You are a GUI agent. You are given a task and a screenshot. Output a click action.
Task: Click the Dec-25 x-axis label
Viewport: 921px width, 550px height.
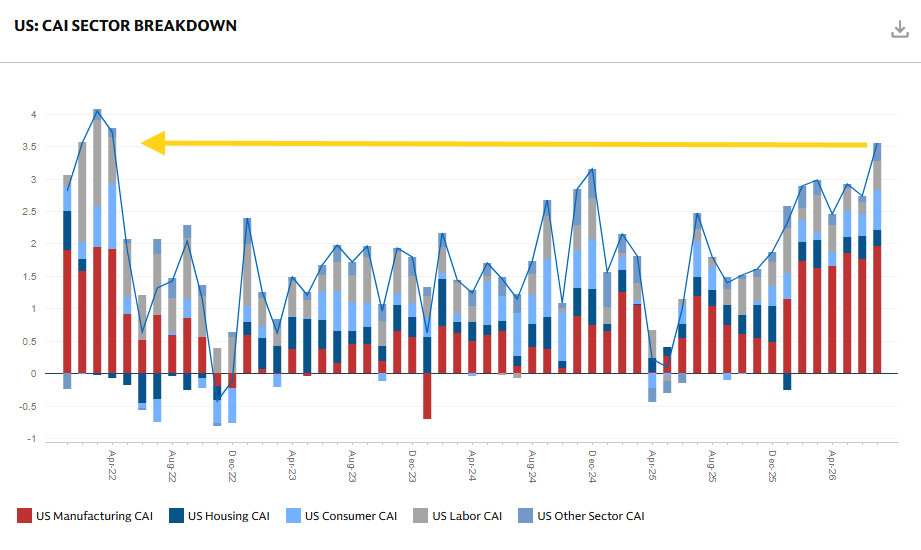point(772,465)
